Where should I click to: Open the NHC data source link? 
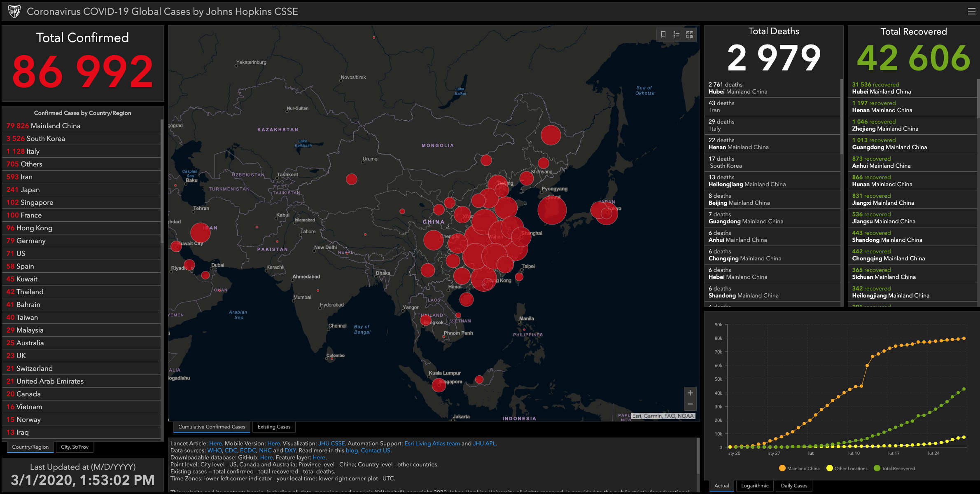pyautogui.click(x=265, y=450)
